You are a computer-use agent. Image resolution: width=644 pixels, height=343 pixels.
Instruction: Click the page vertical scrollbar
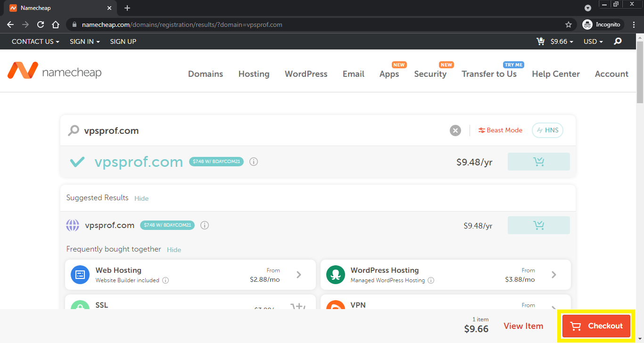[640, 72]
